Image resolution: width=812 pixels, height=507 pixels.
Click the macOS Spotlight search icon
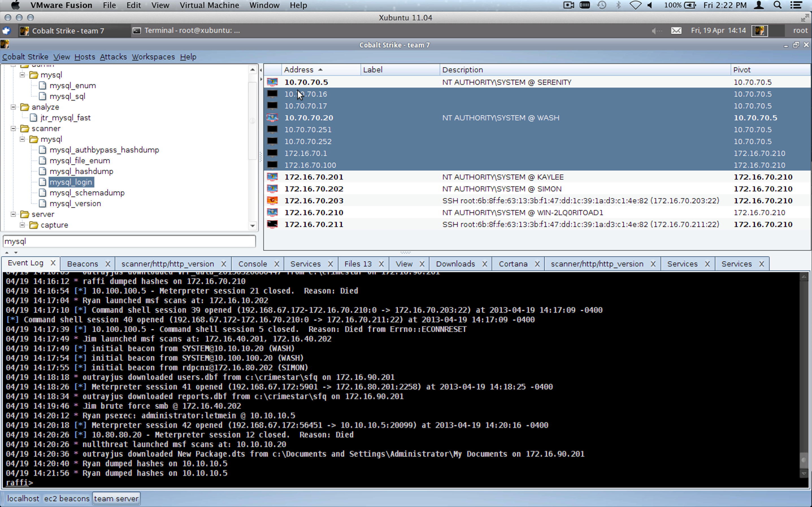[777, 5]
